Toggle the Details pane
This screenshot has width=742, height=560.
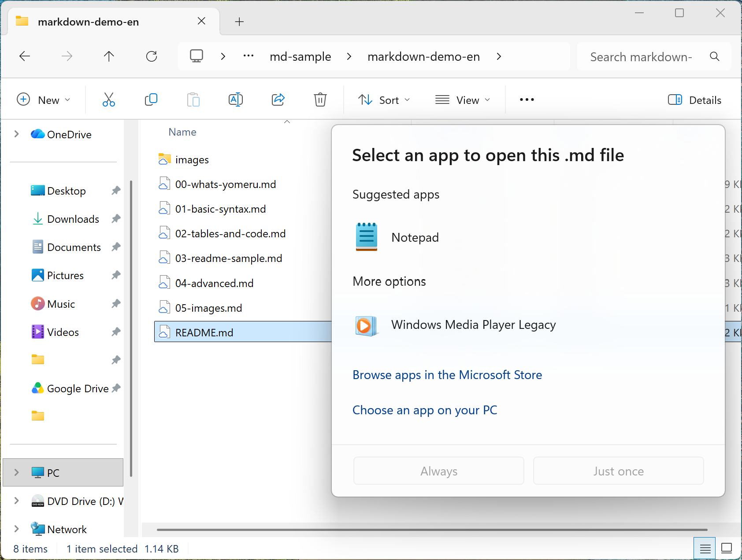(x=695, y=100)
